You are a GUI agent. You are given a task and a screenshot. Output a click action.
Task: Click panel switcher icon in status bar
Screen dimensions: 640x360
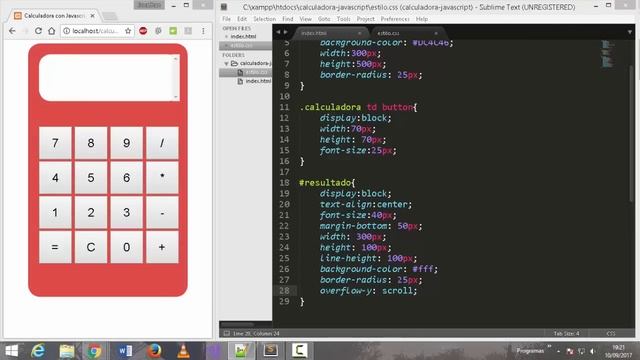pyautogui.click(x=227, y=333)
